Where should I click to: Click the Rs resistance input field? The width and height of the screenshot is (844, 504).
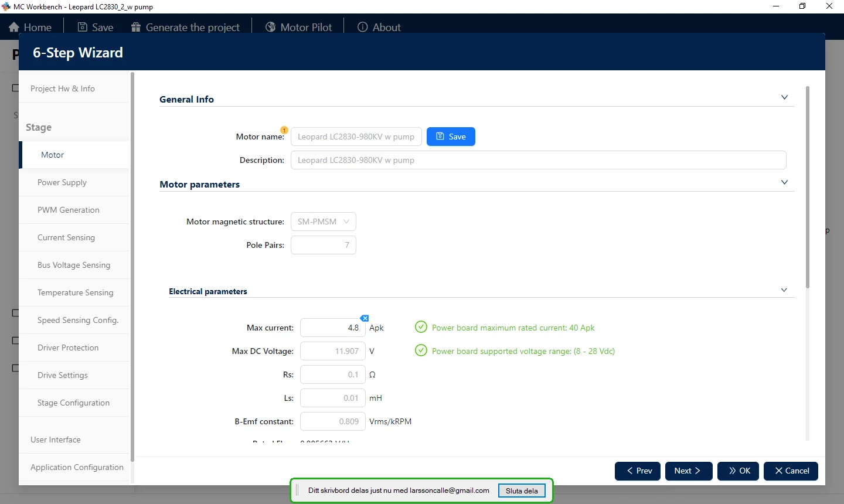[x=333, y=374]
